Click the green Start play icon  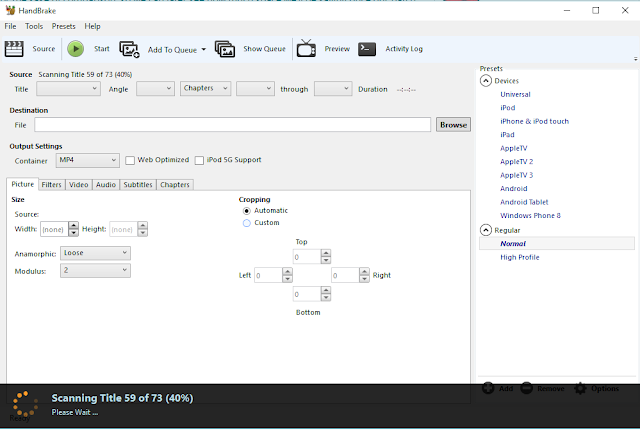click(x=76, y=49)
